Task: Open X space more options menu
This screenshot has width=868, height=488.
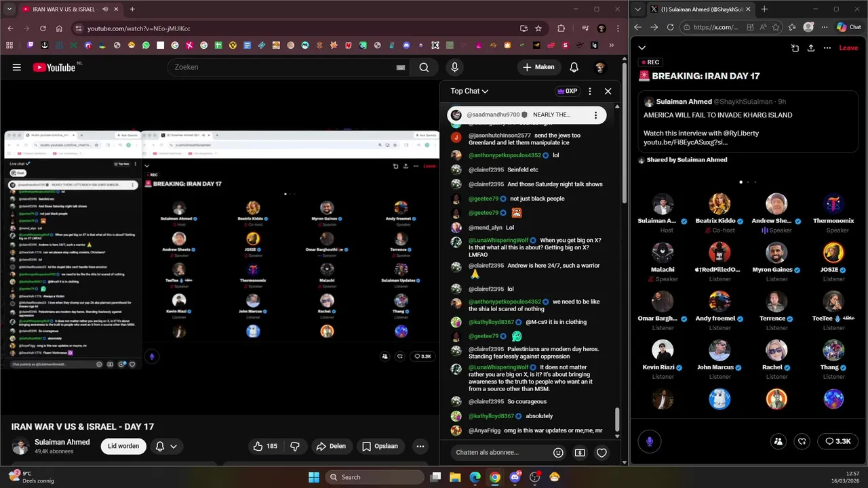Action: point(827,48)
